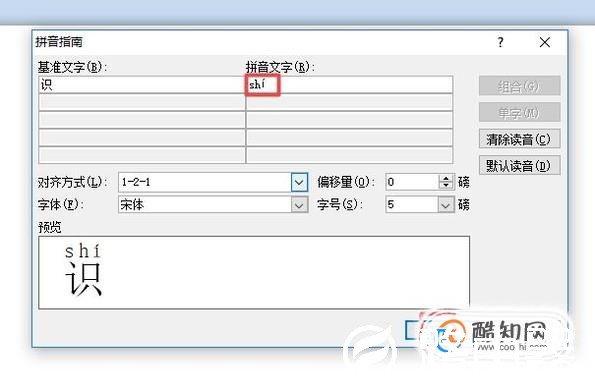The image size is (595, 390).
Task: Open the 对齐方式 alignment dropdown arrow
Action: 299,182
